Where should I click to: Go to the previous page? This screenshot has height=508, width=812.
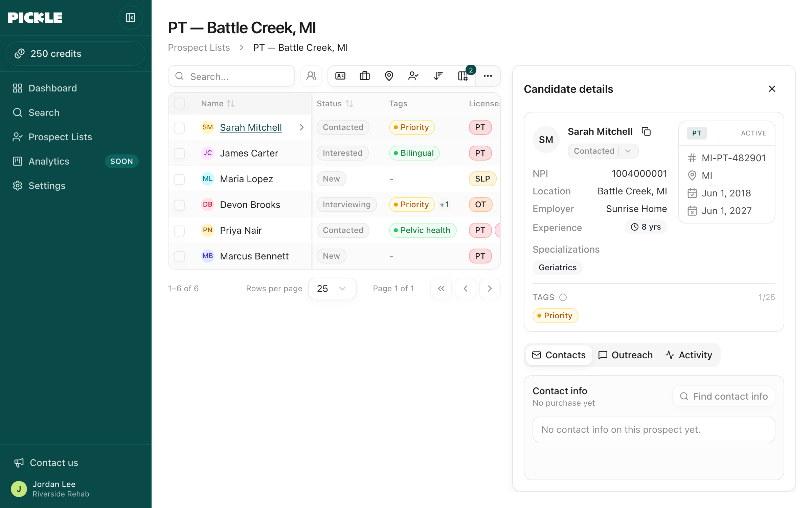465,289
